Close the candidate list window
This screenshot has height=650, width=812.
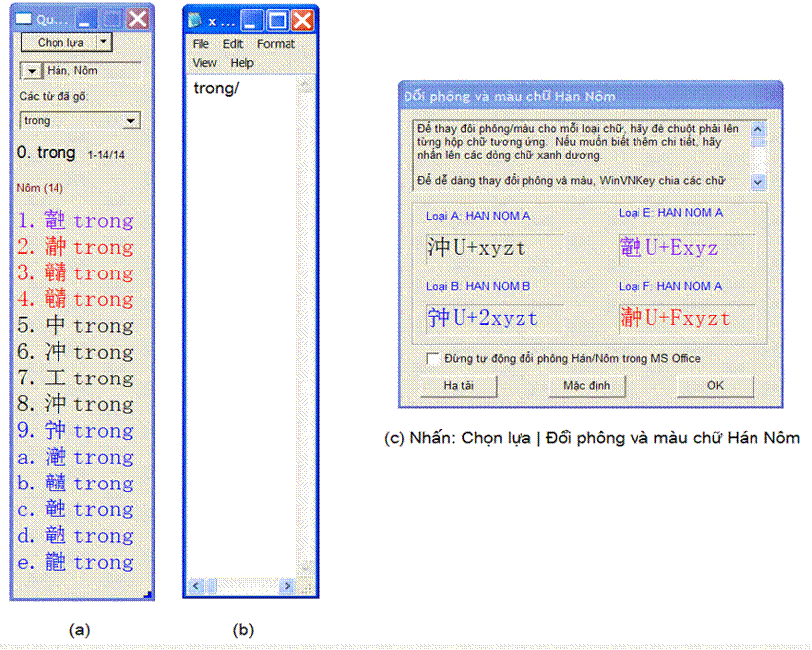138,19
